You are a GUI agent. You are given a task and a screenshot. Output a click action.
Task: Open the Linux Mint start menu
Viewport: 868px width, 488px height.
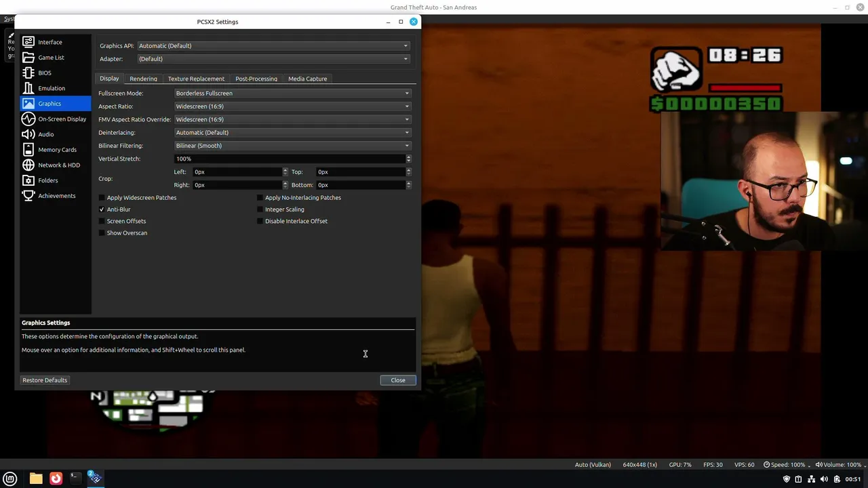(10, 479)
